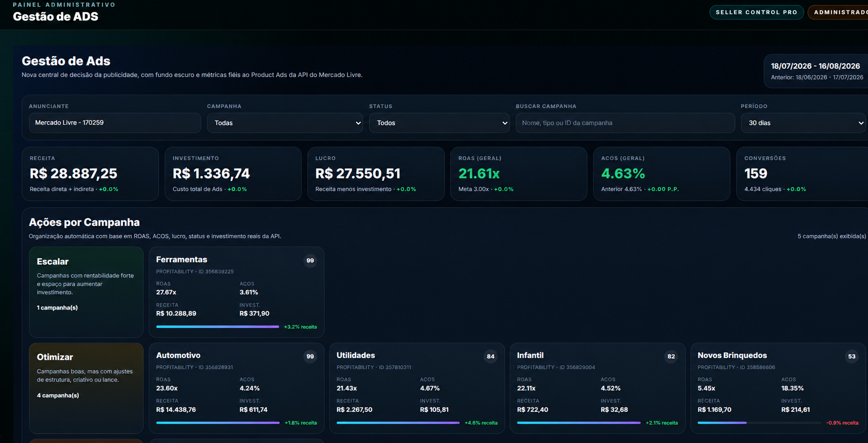Viewport: 868px width, 443px height.
Task: Open the Período dropdown showing 30 dias
Action: (x=804, y=123)
